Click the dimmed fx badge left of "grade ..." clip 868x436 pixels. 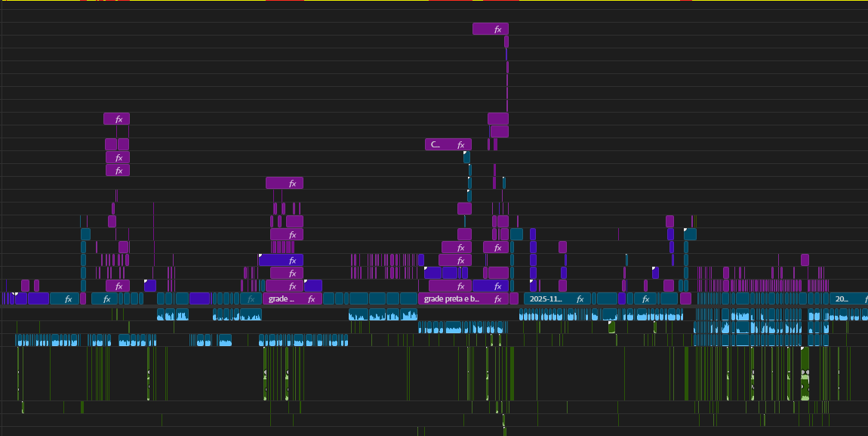(251, 299)
